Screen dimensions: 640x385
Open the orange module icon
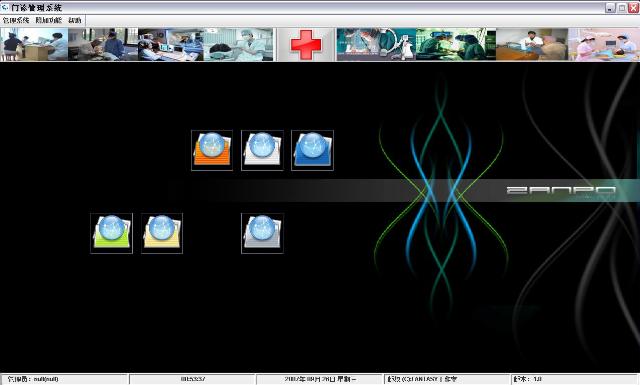212,150
